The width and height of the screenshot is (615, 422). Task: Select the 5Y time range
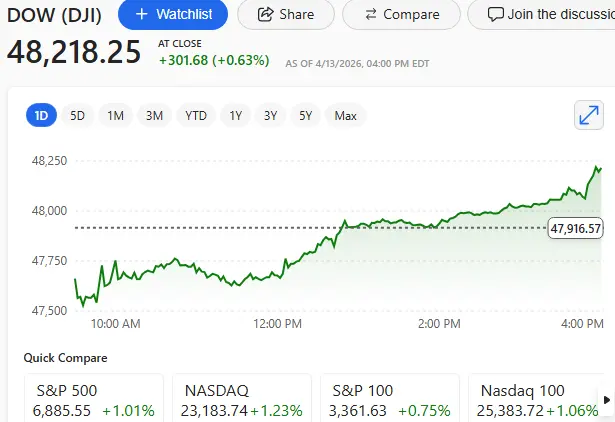tap(306, 116)
